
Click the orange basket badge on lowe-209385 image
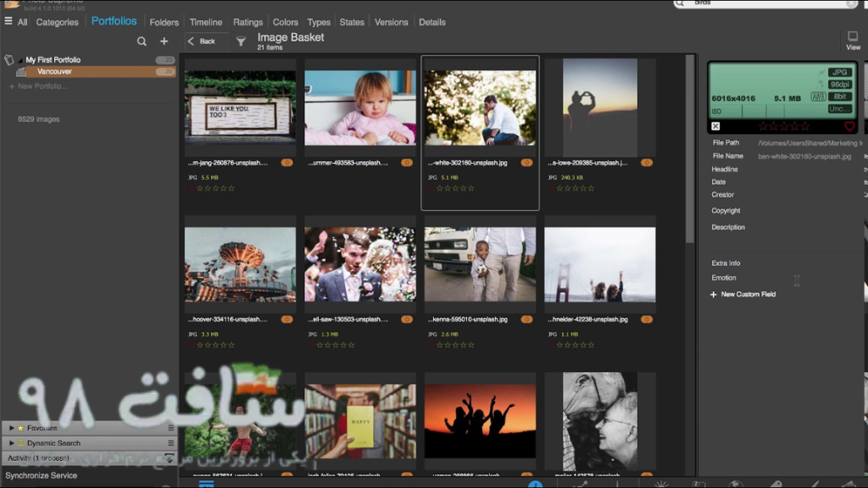647,163
